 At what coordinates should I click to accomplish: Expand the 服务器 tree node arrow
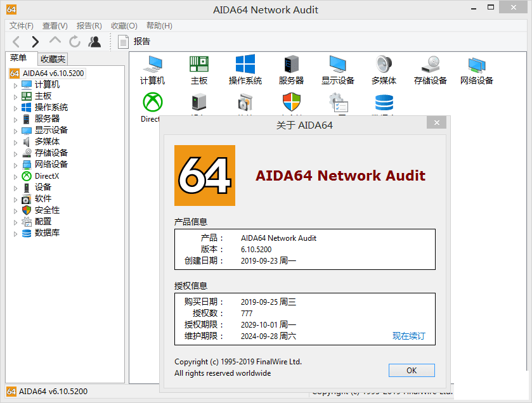(15, 120)
